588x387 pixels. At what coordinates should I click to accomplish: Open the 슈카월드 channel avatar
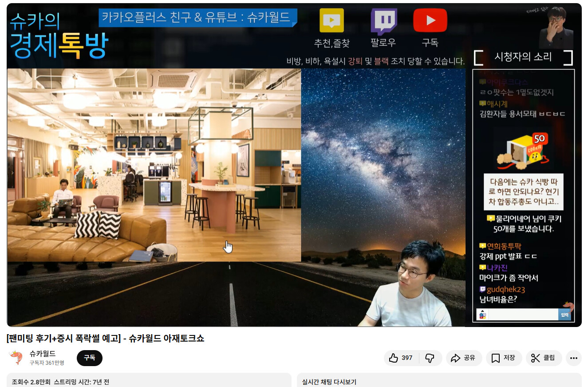[x=16, y=358]
